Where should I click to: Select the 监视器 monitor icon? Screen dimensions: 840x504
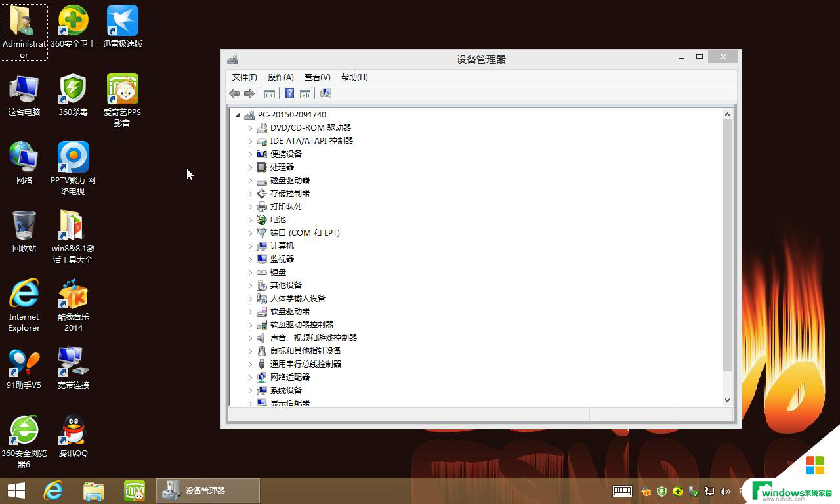tap(262, 259)
